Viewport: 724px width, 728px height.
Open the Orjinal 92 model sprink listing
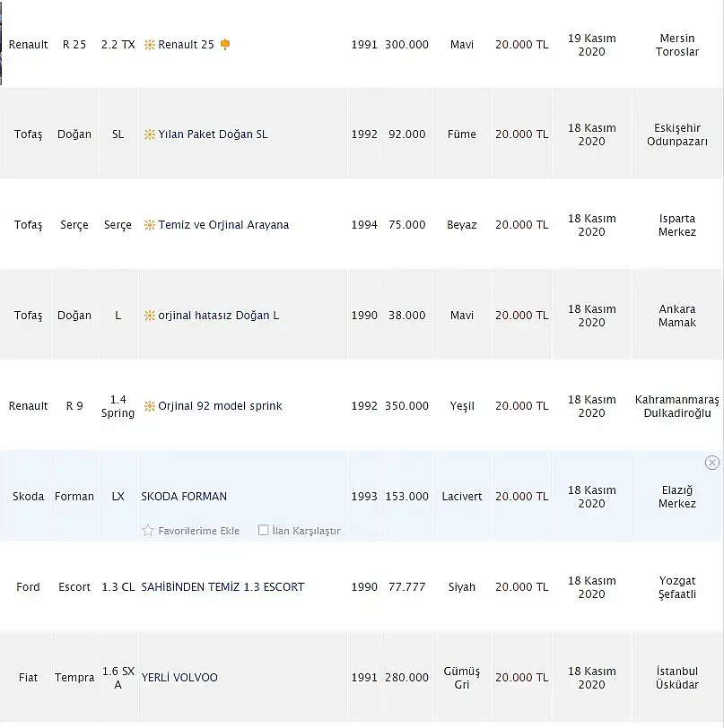(220, 406)
